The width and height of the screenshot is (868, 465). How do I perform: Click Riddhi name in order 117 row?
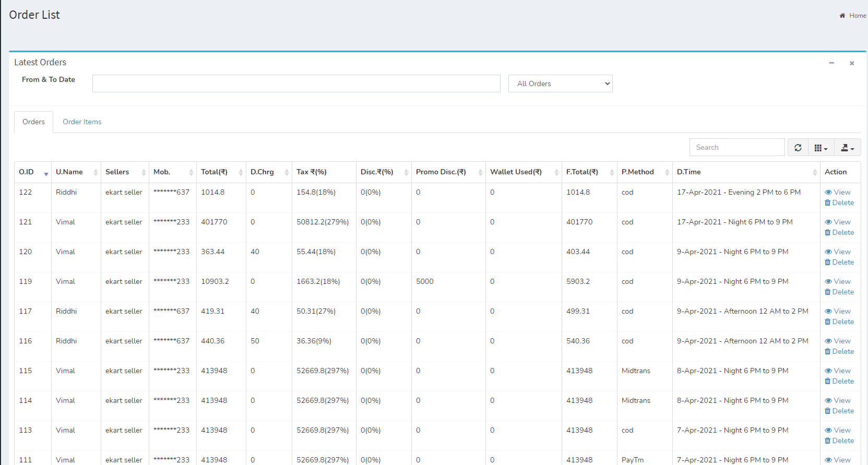pos(66,311)
